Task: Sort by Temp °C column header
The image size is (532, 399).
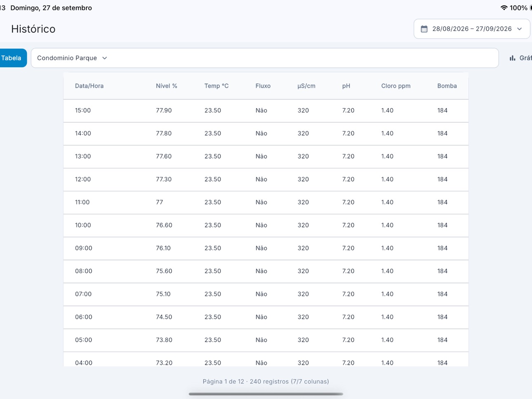Action: [x=217, y=86]
